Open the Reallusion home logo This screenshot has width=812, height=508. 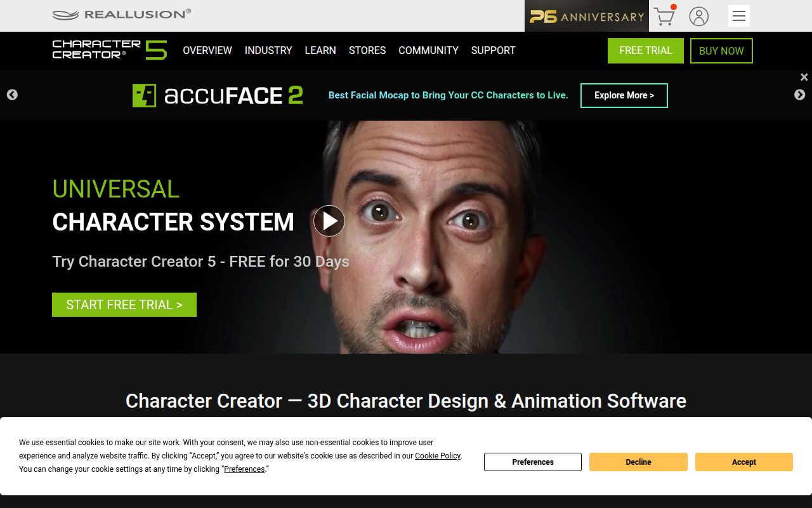(x=121, y=14)
